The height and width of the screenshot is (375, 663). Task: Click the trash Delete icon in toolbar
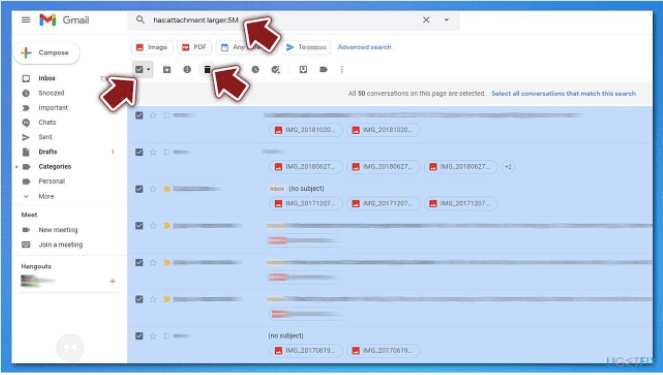(x=207, y=70)
